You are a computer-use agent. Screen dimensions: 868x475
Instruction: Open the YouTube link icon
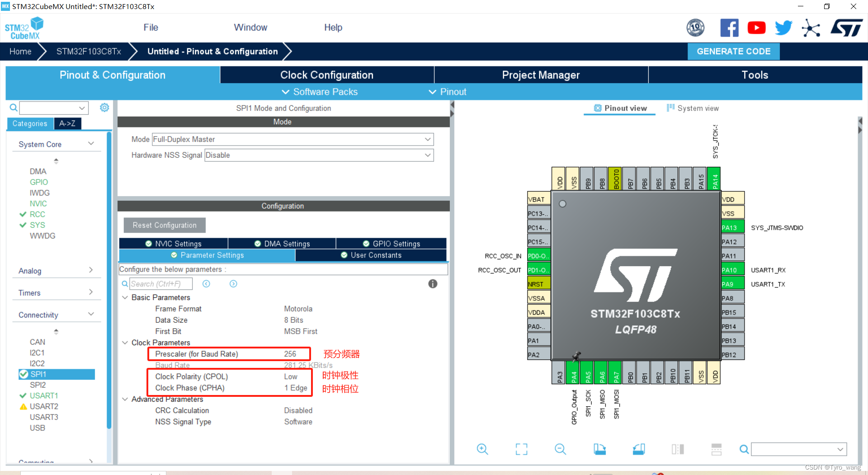[756, 28]
